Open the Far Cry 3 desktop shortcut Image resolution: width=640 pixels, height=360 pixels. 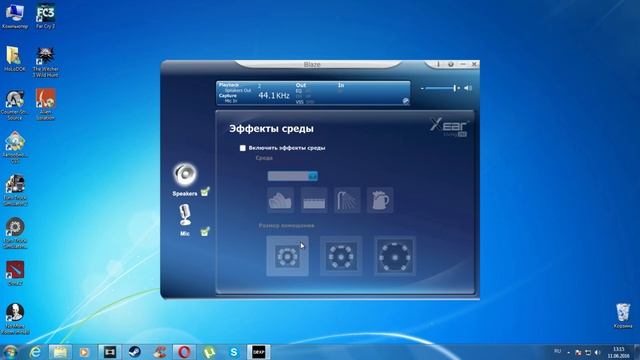(45, 16)
